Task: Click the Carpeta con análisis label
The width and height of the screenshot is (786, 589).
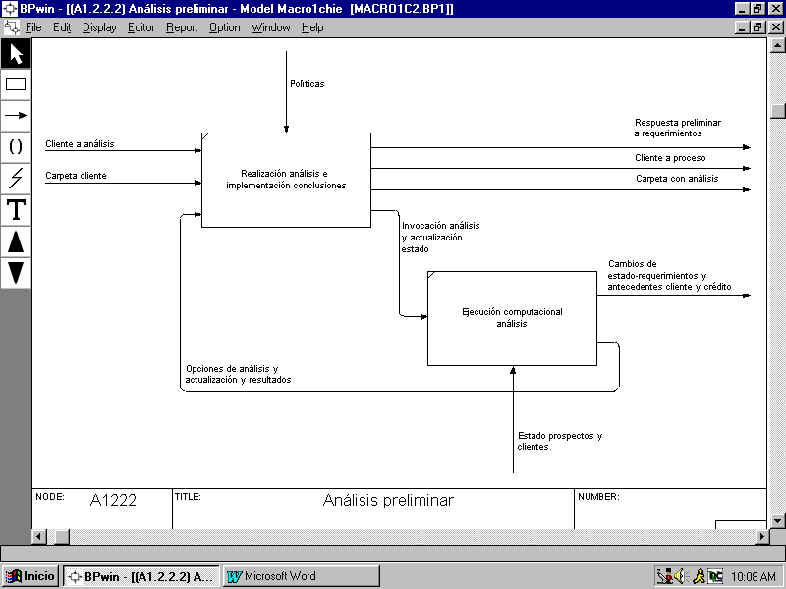Action: click(677, 179)
